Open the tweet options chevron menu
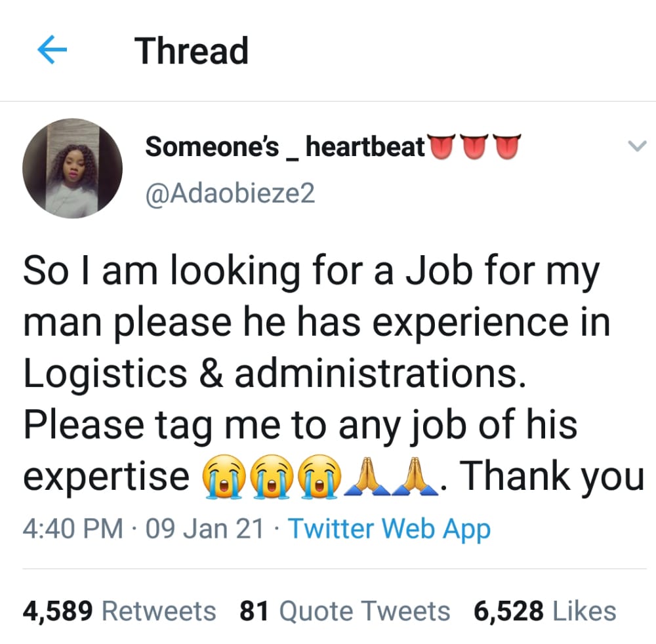This screenshot has height=644, width=656. point(637,146)
